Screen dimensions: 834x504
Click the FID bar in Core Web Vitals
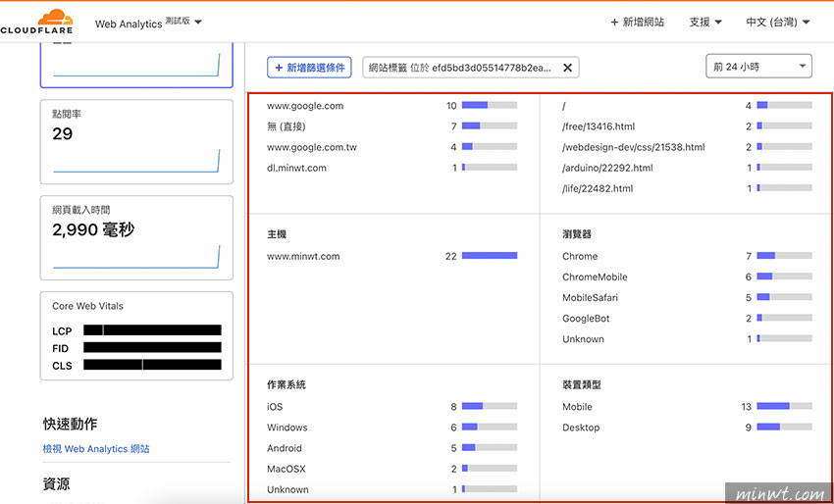pos(152,348)
